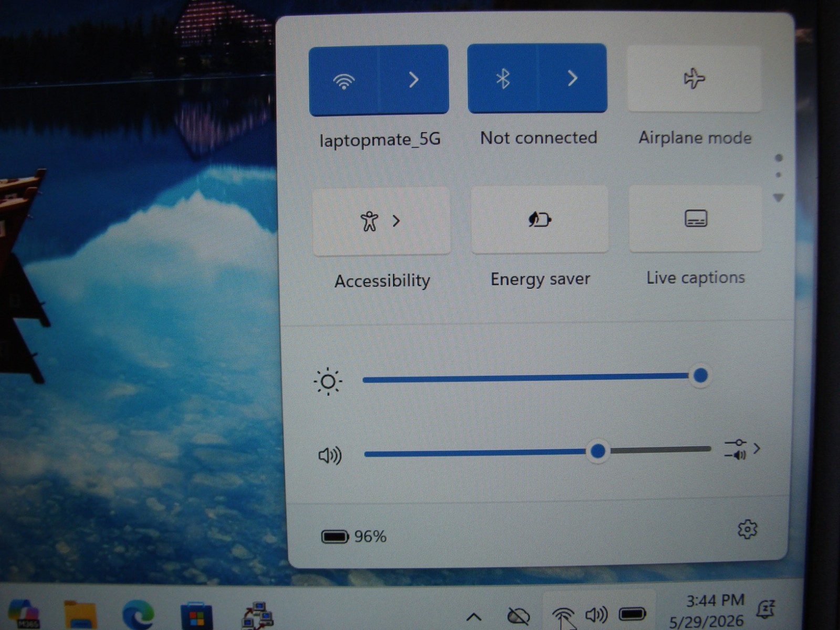Enable Airplane mode tile
The width and height of the screenshot is (840, 630).
coord(694,78)
